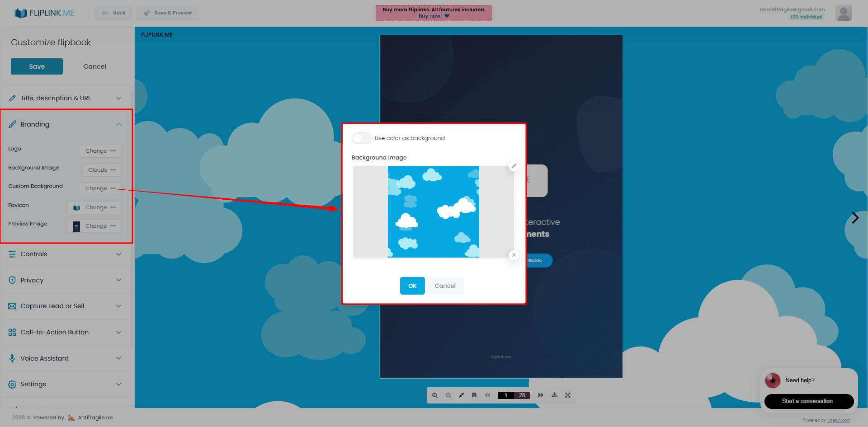The image size is (868, 427).
Task: Enter fullscreen with the expand icon
Action: tap(568, 395)
